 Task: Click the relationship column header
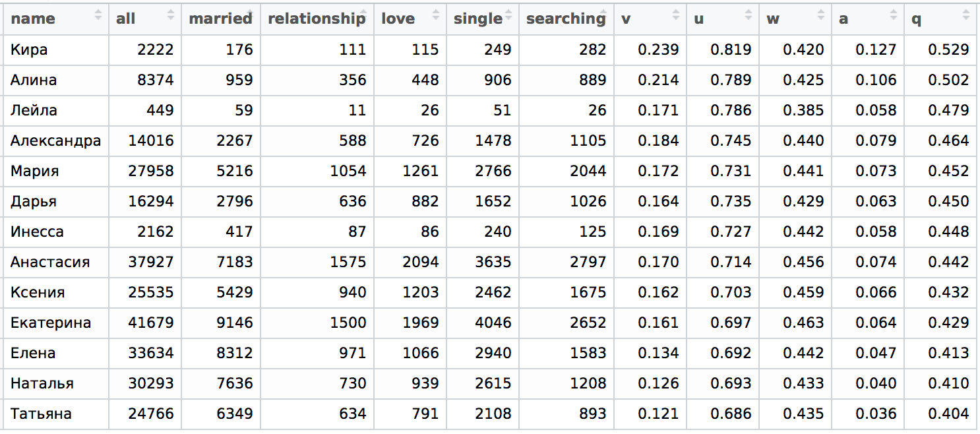point(317,18)
